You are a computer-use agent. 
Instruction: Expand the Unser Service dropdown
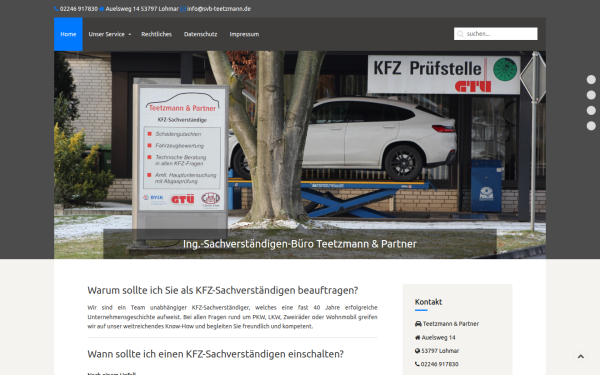tap(109, 34)
